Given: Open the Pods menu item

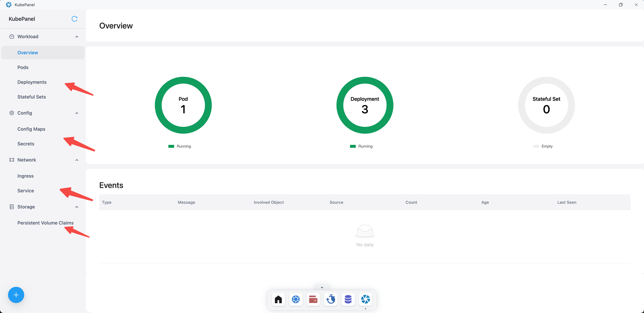Looking at the screenshot, I should click(23, 68).
